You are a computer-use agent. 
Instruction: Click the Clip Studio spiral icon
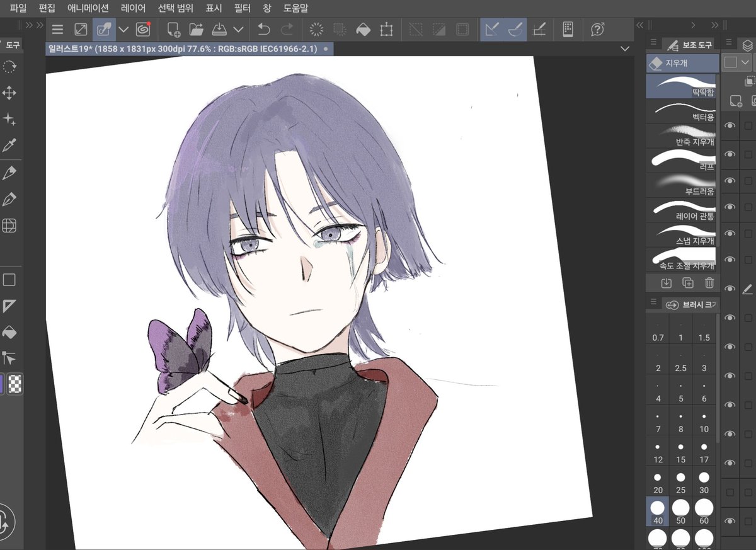click(x=143, y=30)
